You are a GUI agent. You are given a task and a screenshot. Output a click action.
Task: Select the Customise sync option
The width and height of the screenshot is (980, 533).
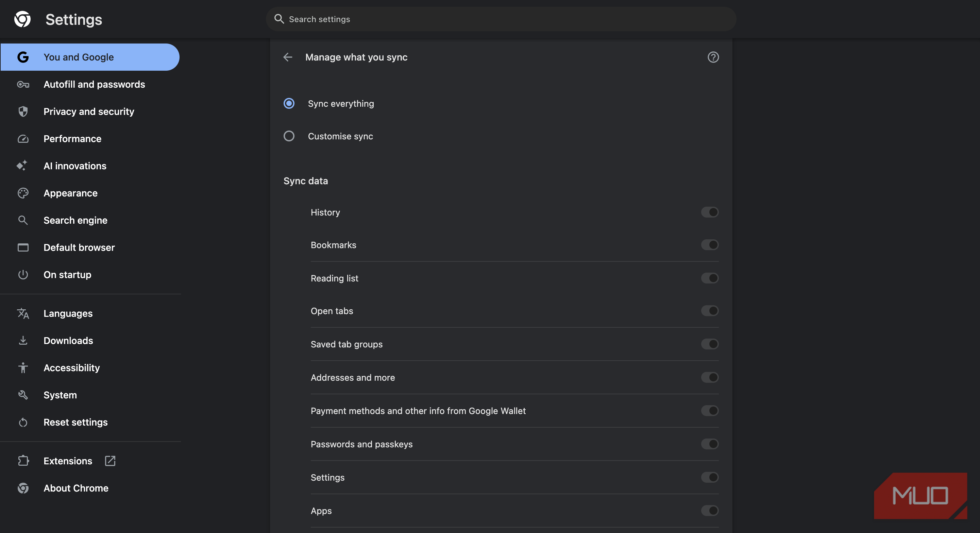click(289, 136)
